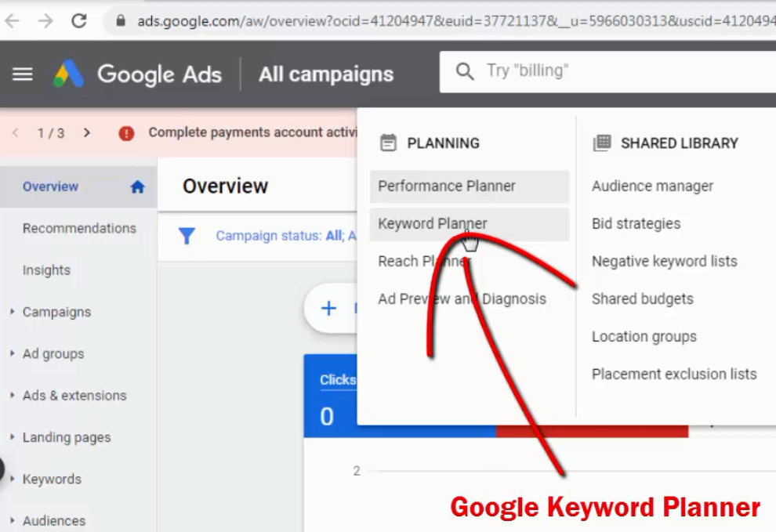Image resolution: width=776 pixels, height=532 pixels.
Task: Click the browser forward arrow
Action: pyautogui.click(x=45, y=20)
